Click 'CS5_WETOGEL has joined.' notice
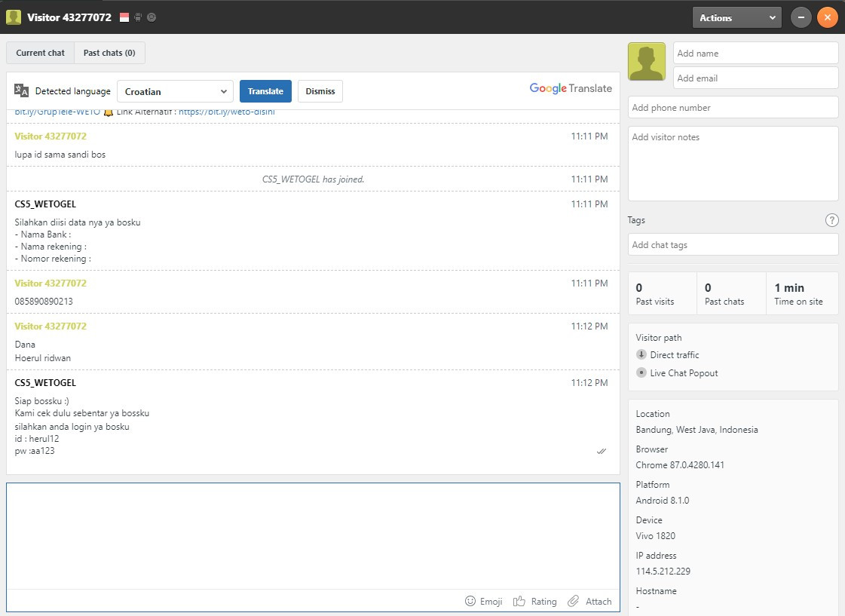Screen dimensions: 845x616 click(x=313, y=179)
